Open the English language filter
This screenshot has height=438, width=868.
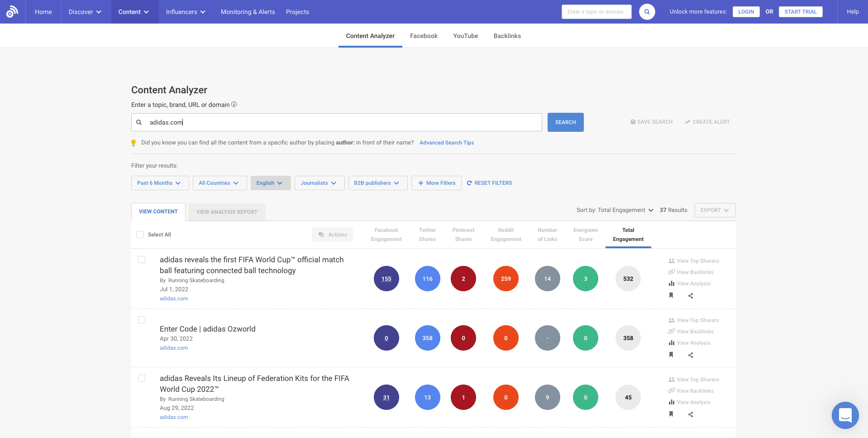tap(271, 183)
